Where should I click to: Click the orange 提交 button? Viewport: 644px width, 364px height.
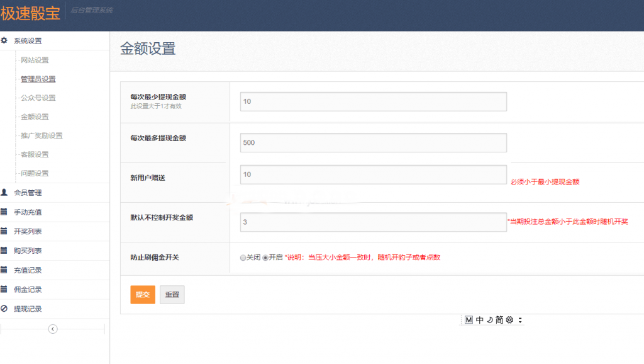pos(143,295)
